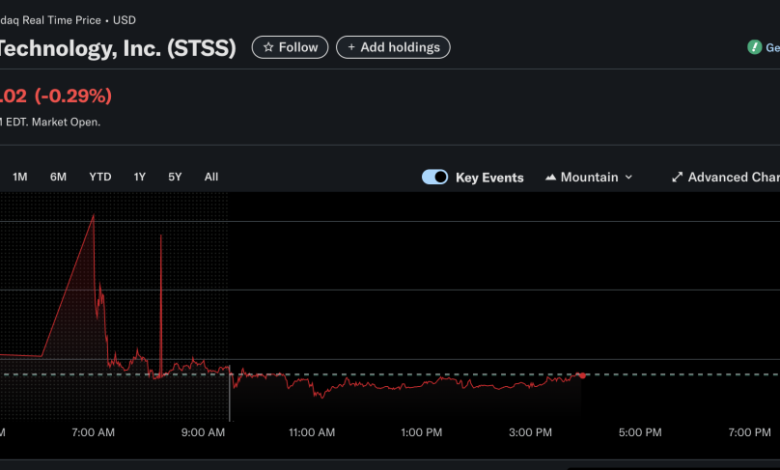Click the star icon on Follow button

(268, 47)
